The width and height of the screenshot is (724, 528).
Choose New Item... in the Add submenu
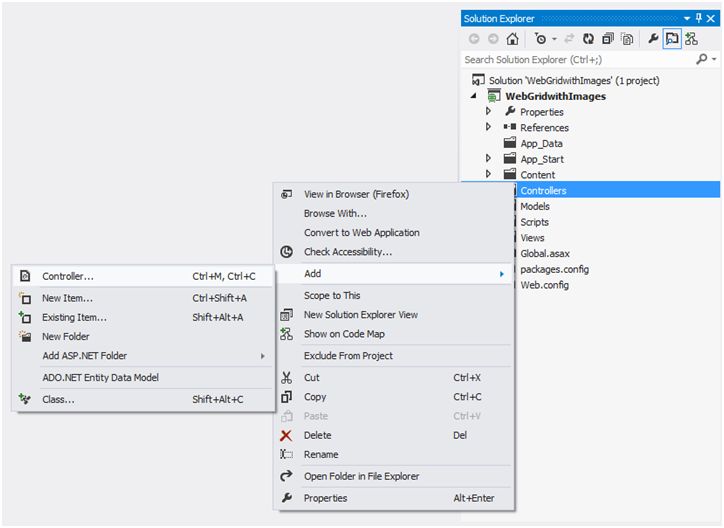coord(144,298)
